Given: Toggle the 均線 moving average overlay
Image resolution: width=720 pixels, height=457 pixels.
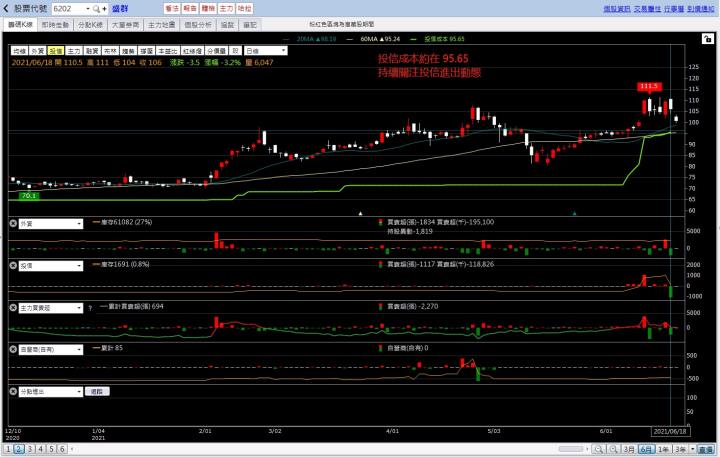Looking at the screenshot, I should pyautogui.click(x=19, y=51).
